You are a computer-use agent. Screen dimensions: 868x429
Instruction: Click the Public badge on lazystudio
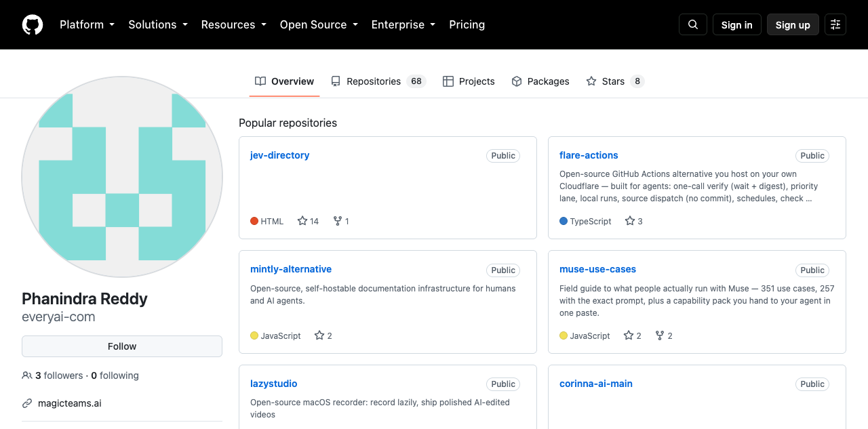(503, 384)
